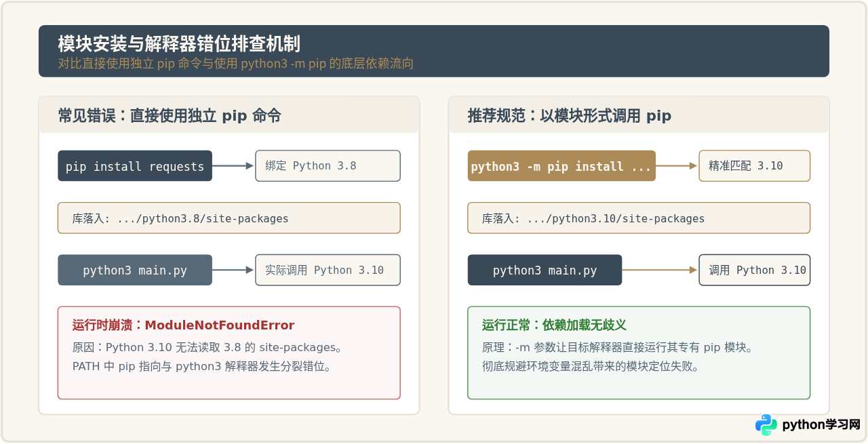
Task: Click the Python logo icon
Action: pyautogui.click(x=766, y=425)
